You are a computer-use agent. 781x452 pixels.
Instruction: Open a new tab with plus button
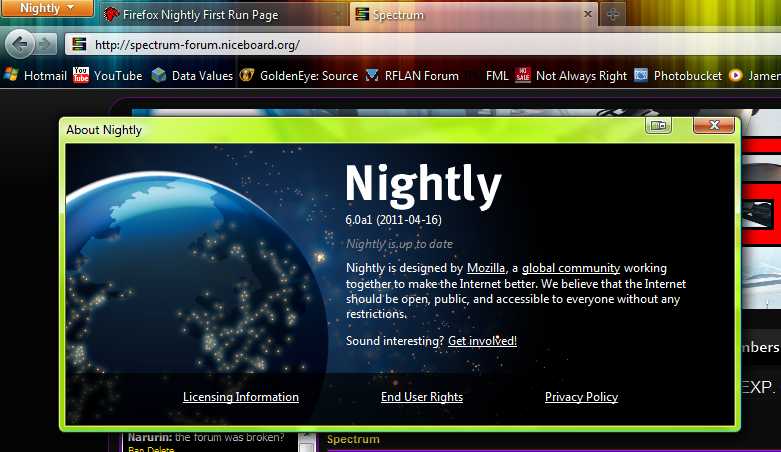(613, 14)
